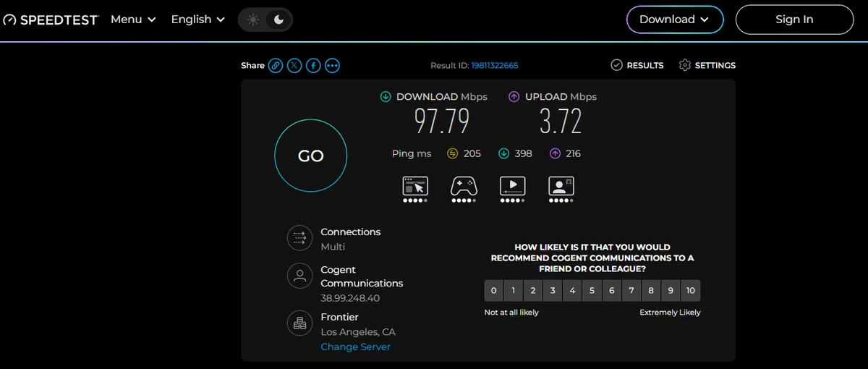
Task: Rate recommendation 2
Action: [x=533, y=291]
